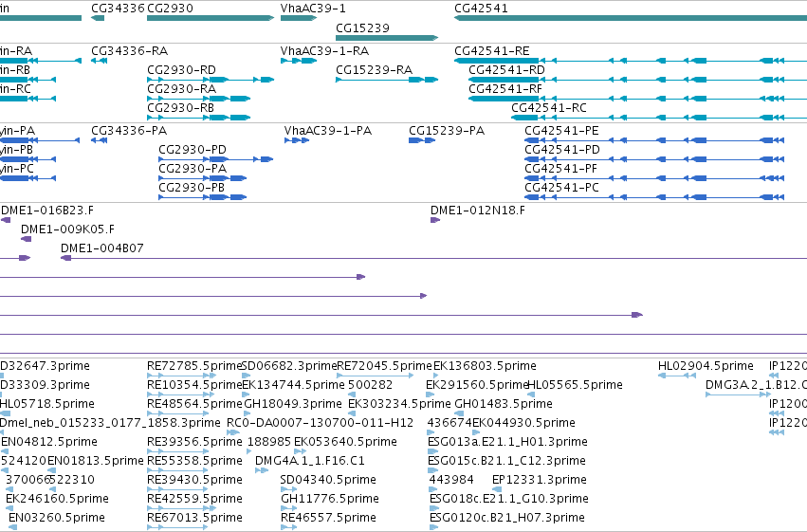Image resolution: width=807 pixels, height=532 pixels.
Task: Click EST EK044930.5prime
Action: pyautogui.click(x=523, y=423)
